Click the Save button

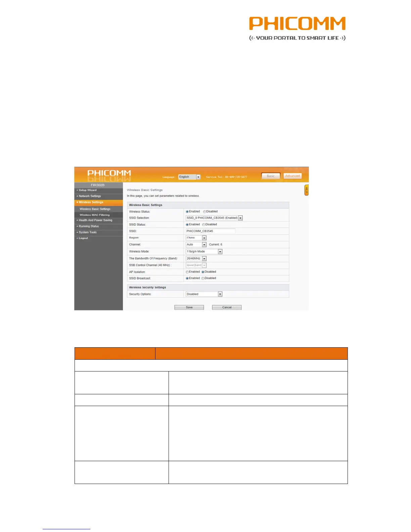click(x=189, y=307)
